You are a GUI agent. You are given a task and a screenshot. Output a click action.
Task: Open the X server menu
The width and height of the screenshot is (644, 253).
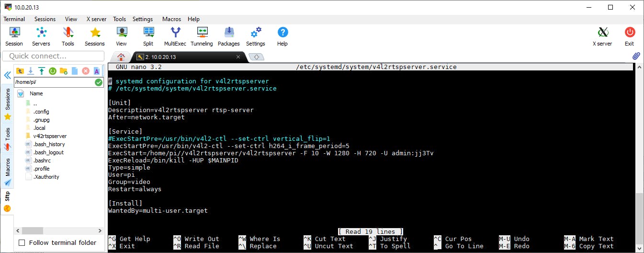pos(96,19)
